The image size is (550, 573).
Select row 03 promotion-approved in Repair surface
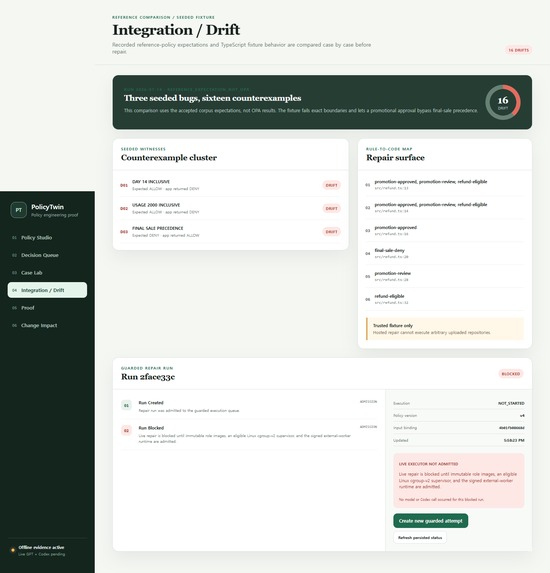pyautogui.click(x=445, y=230)
